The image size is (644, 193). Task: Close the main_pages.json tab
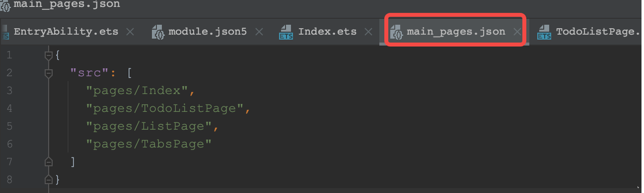click(x=517, y=32)
